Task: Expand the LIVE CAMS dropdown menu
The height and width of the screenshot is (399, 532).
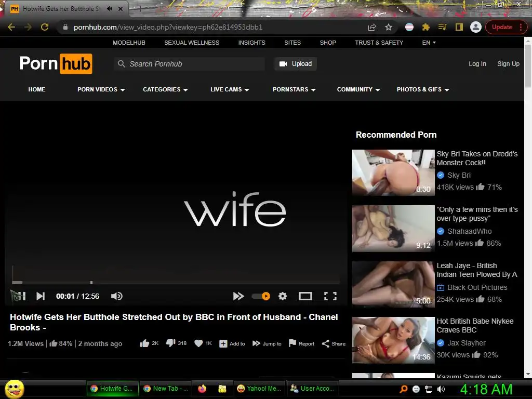Action: coord(230,89)
